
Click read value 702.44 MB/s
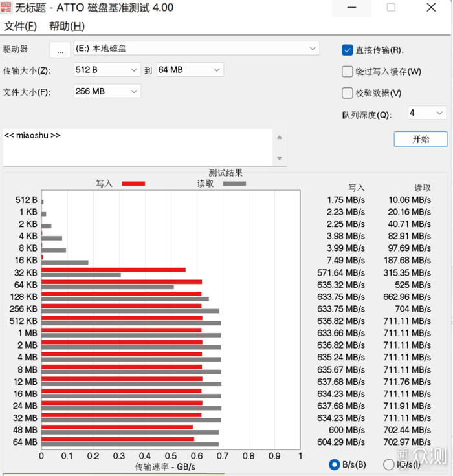(x=407, y=430)
